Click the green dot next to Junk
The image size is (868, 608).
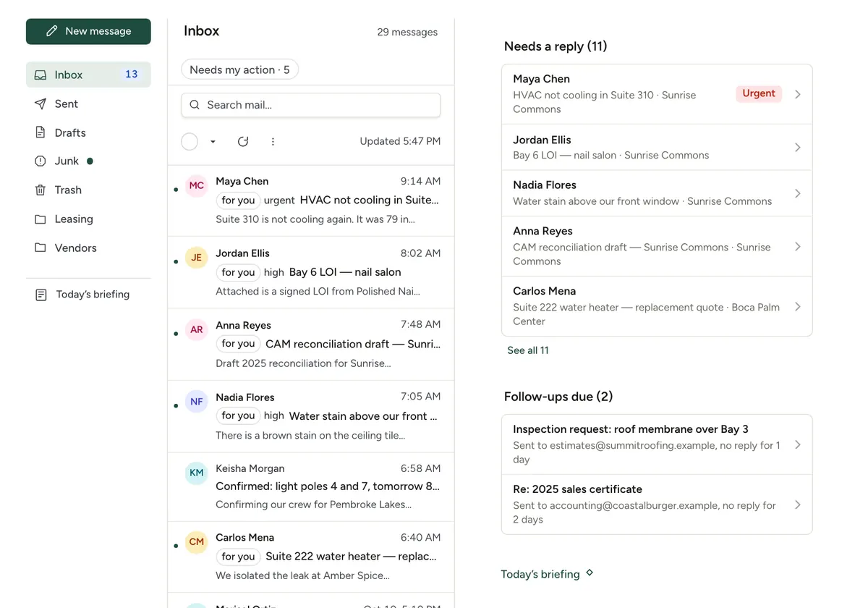[90, 161]
